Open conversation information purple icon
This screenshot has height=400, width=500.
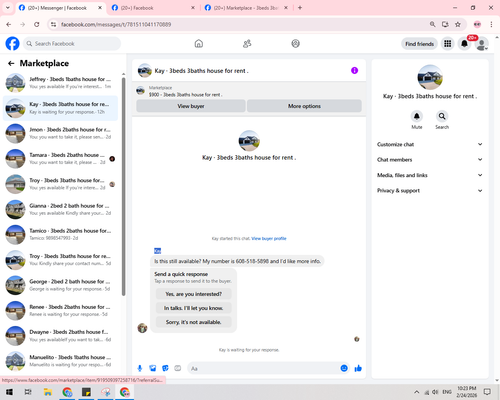[354, 70]
